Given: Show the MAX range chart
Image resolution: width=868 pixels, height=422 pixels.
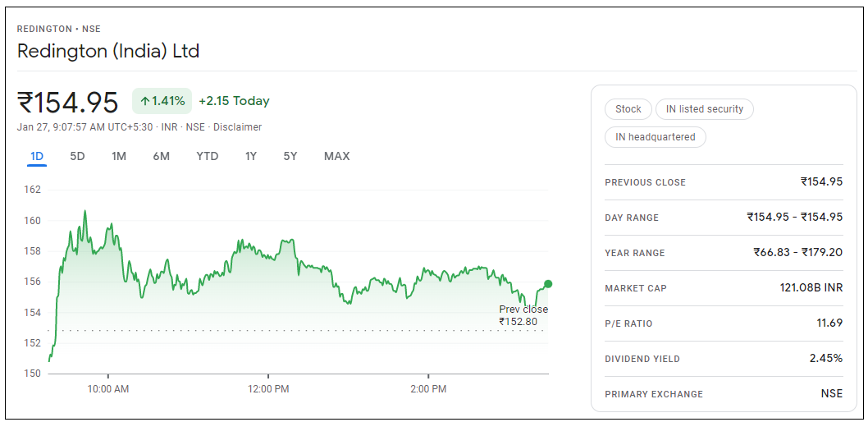Looking at the screenshot, I should click(336, 156).
